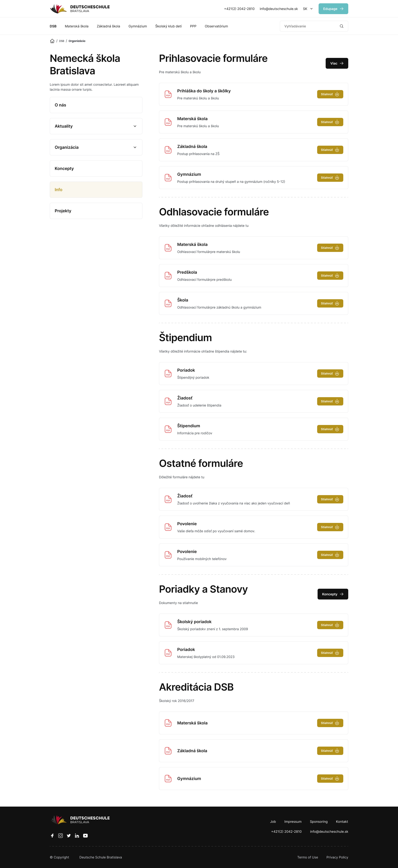Open the Instagram icon in footer
The image size is (398, 868).
click(61, 835)
